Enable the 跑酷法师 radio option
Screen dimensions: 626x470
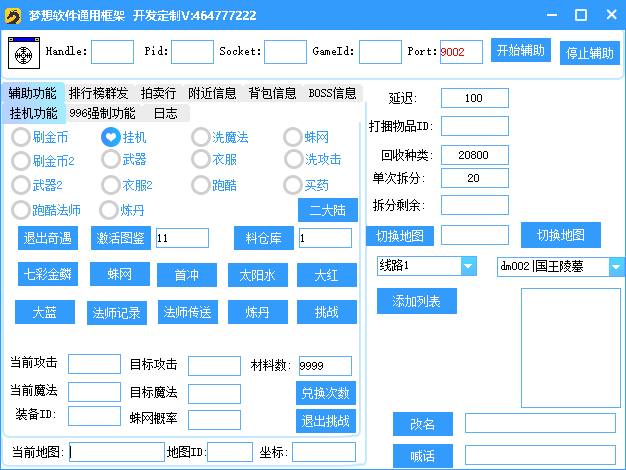point(21,210)
